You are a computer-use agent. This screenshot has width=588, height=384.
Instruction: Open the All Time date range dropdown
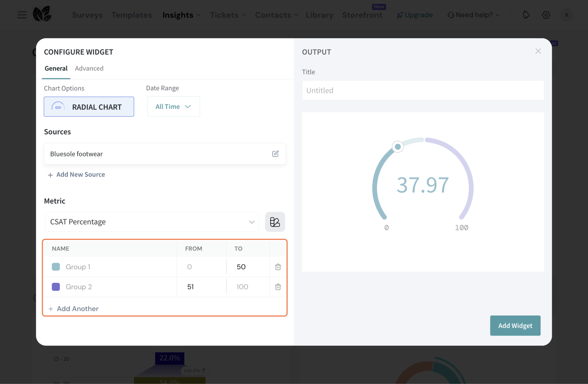[x=173, y=107]
